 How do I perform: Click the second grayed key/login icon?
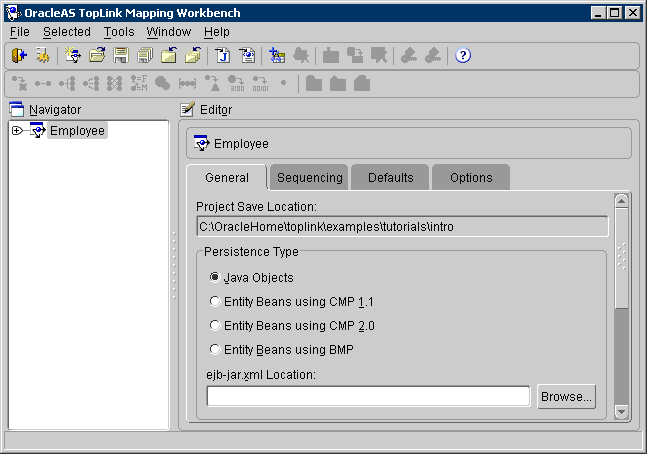click(433, 55)
